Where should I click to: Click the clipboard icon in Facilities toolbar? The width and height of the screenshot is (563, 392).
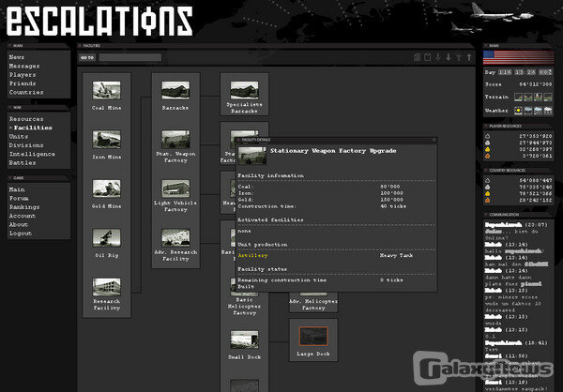click(x=427, y=57)
